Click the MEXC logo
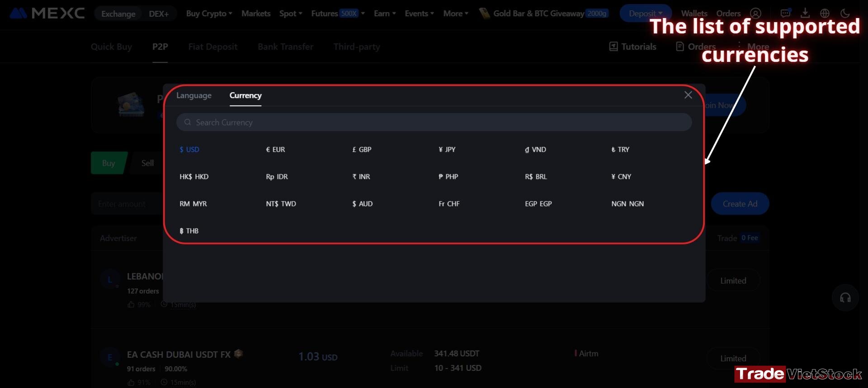 click(x=47, y=13)
